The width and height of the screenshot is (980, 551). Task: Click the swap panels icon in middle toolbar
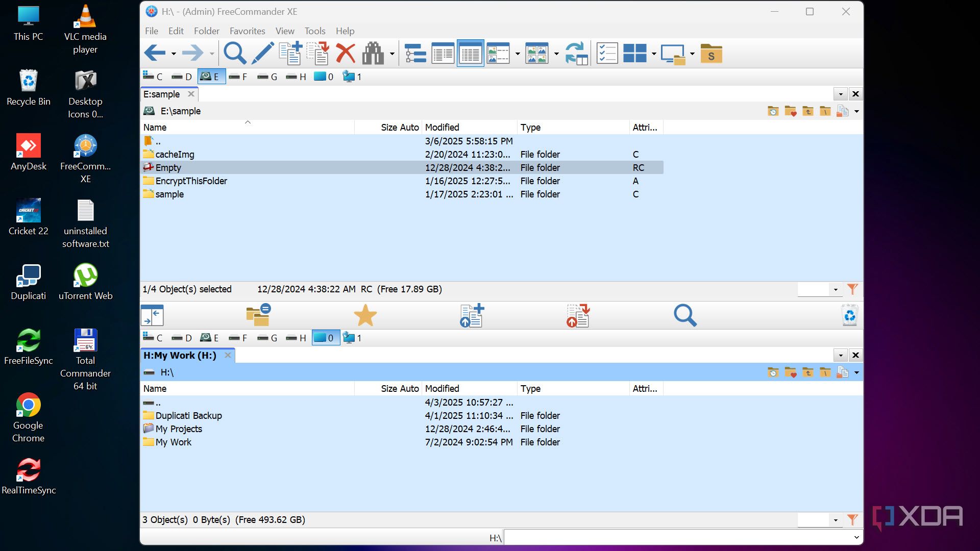coord(152,315)
